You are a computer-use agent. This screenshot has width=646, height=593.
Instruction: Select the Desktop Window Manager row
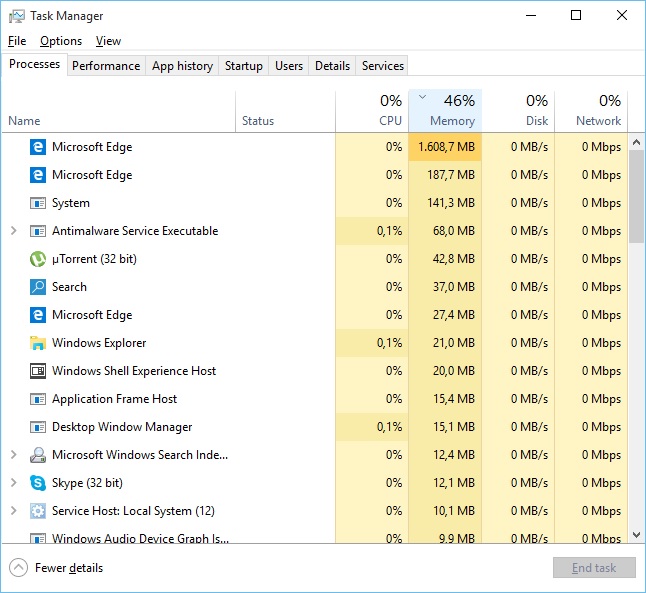click(x=122, y=427)
